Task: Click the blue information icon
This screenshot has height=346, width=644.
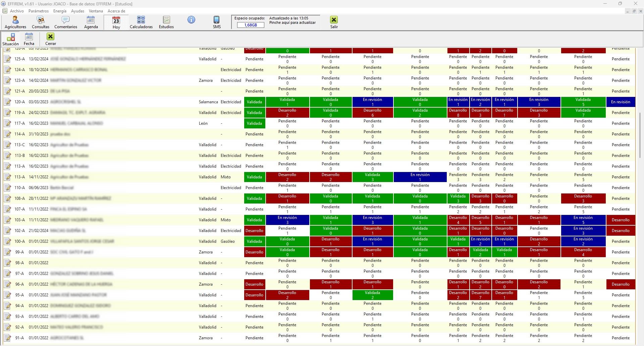Action: [191, 20]
